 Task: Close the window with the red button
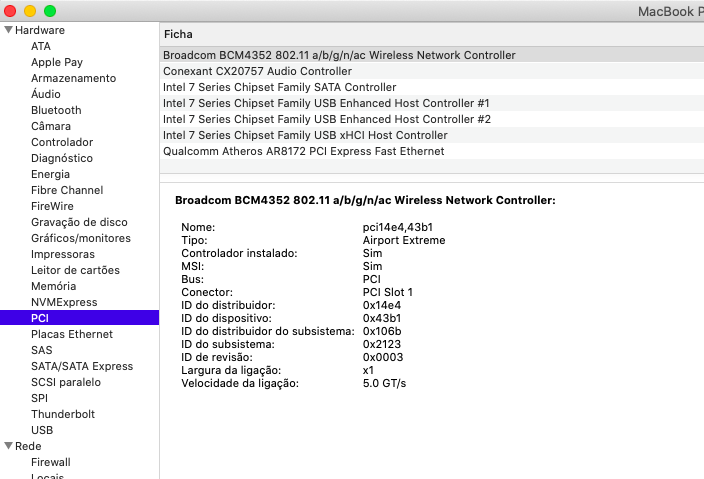pyautogui.click(x=10, y=11)
